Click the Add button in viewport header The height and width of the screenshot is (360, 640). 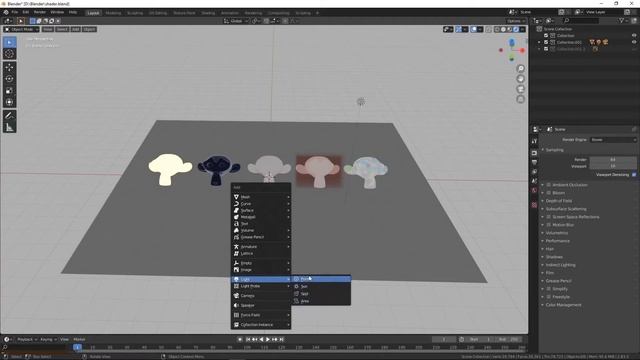[x=76, y=29]
